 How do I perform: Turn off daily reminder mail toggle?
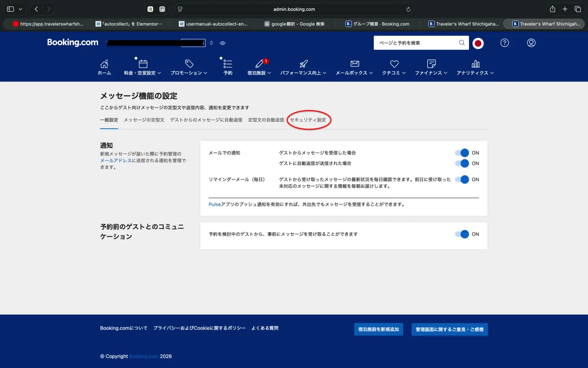(x=462, y=179)
